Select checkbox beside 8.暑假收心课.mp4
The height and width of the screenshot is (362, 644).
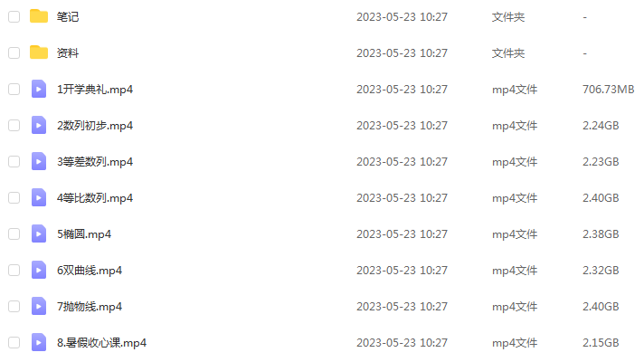14,342
